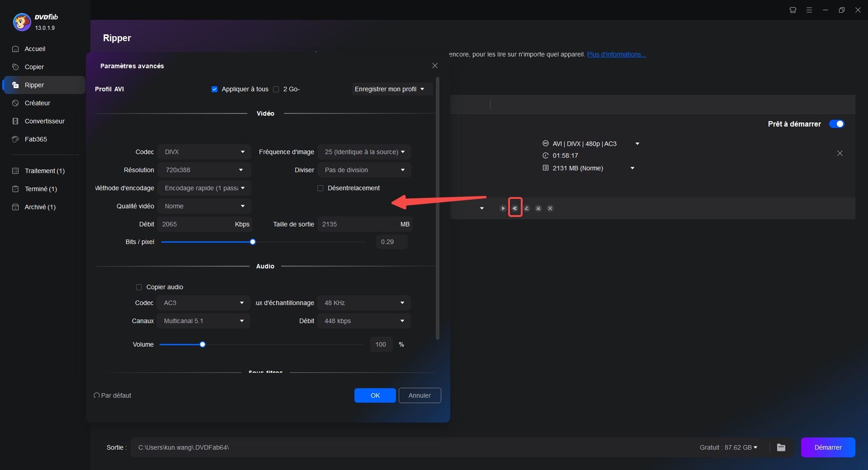Open the Qualité vidéo Norme dropdown
This screenshot has width=868, height=470.
coord(204,206)
